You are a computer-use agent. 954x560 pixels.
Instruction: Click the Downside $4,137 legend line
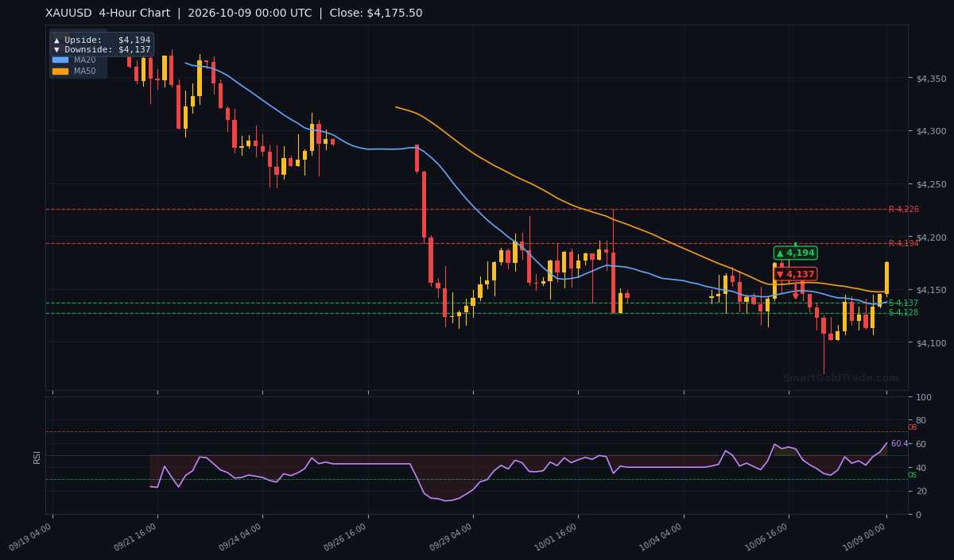102,49
